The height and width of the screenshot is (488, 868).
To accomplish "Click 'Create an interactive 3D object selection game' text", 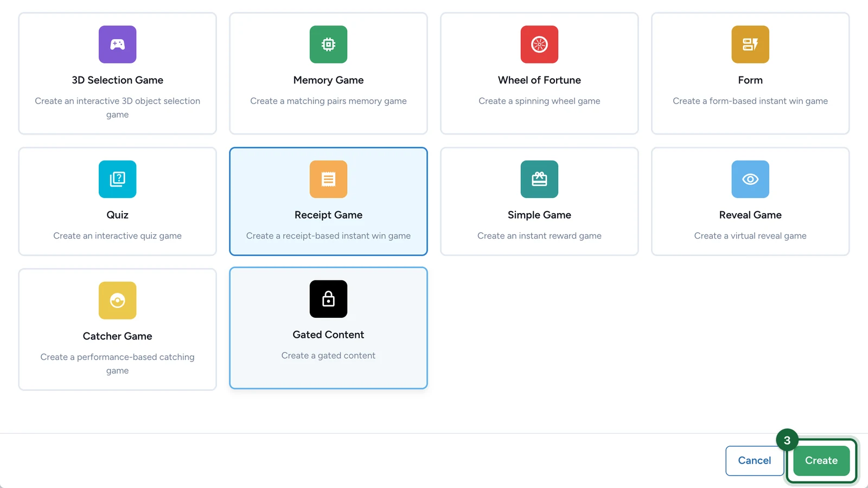I will pyautogui.click(x=117, y=107).
